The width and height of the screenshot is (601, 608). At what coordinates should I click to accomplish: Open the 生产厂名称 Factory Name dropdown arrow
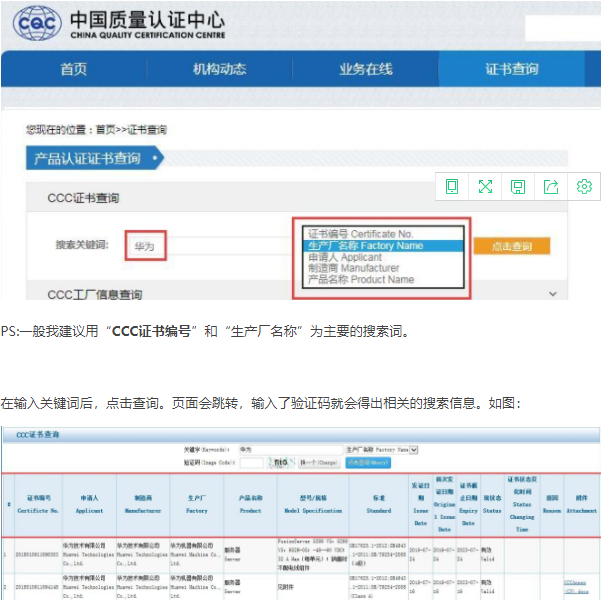point(414,450)
